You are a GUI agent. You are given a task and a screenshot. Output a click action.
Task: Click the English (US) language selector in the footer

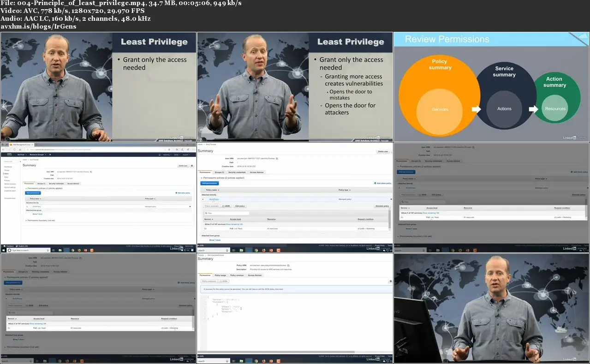[x=23, y=246]
